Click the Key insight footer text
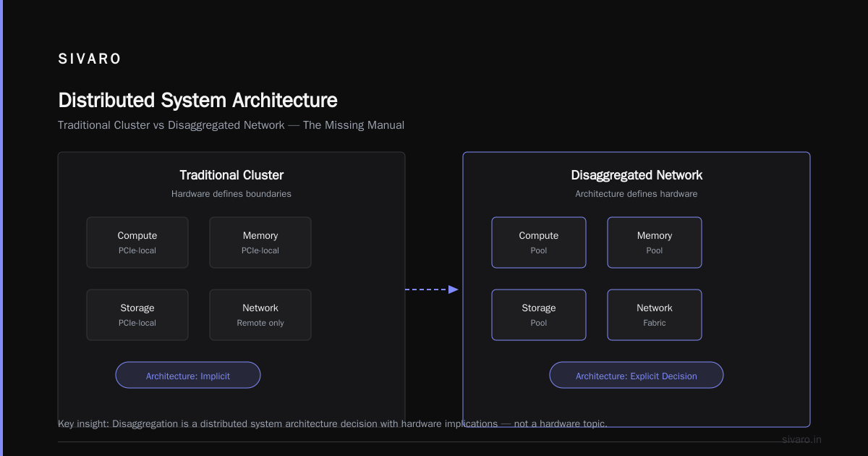The height and width of the screenshot is (456, 868). click(333, 423)
